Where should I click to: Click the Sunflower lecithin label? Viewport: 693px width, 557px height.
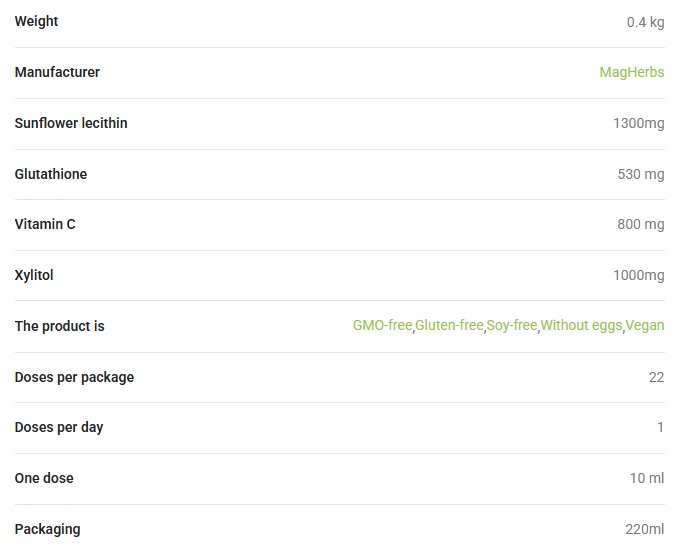point(71,123)
